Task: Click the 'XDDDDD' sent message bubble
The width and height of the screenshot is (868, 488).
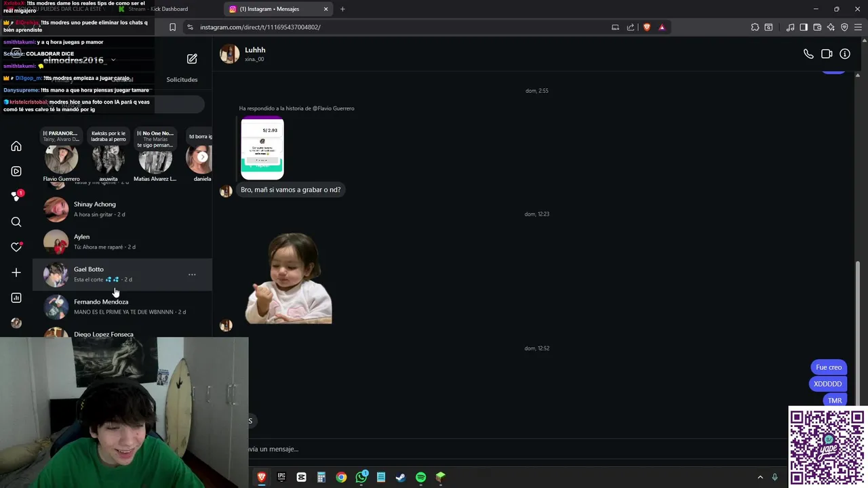Action: coord(827,384)
